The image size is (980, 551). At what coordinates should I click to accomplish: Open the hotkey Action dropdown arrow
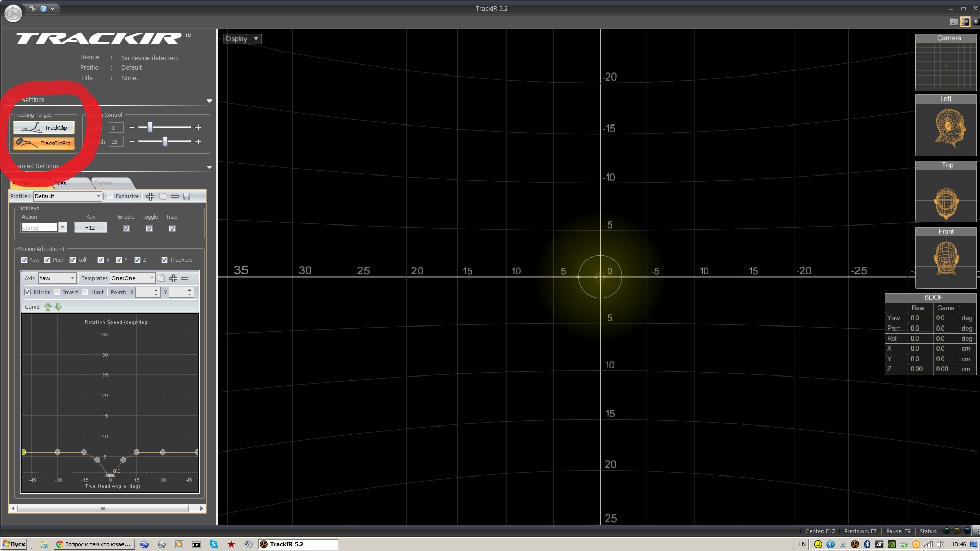click(63, 228)
